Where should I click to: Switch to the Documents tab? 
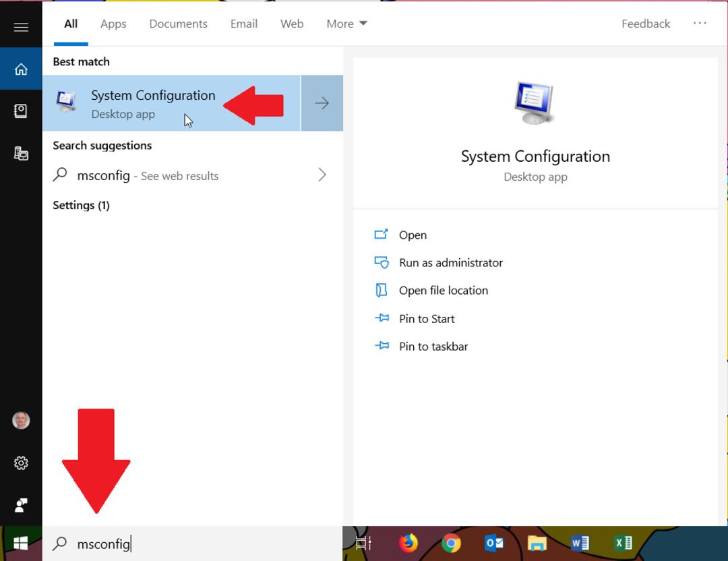(x=178, y=24)
